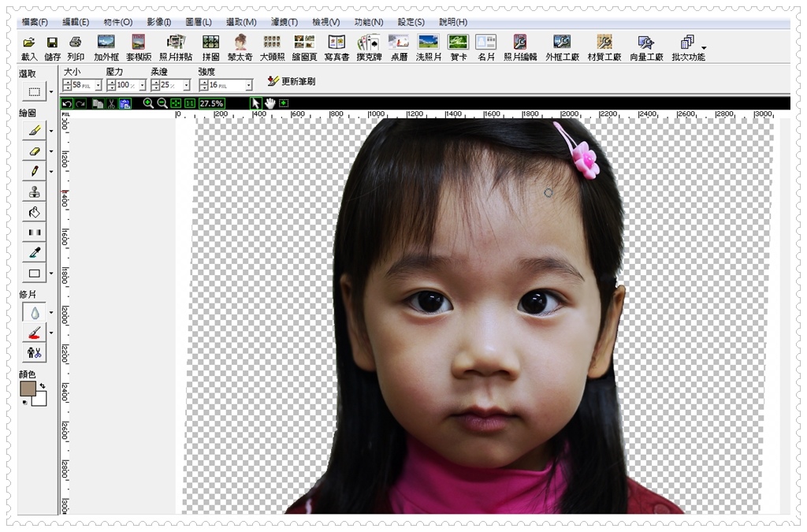Expand the rectangle shape options arrow
This screenshot has width=807, height=532.
tap(51, 273)
